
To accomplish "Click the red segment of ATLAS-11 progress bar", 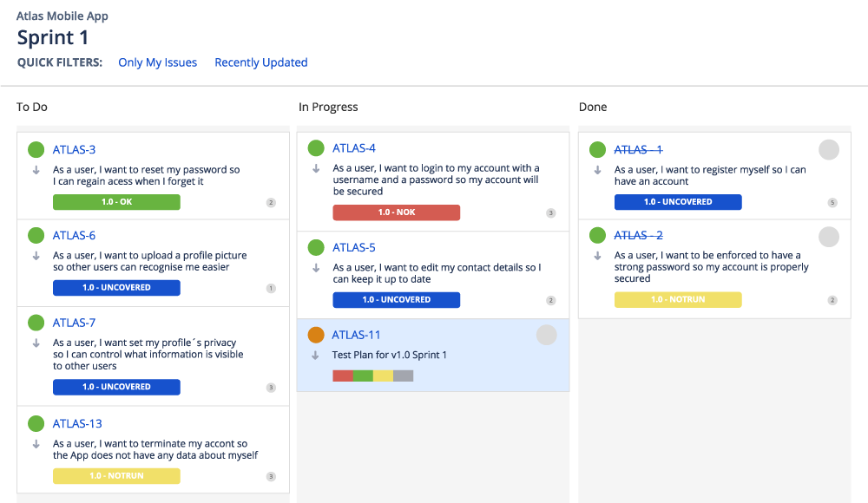I will tap(342, 376).
